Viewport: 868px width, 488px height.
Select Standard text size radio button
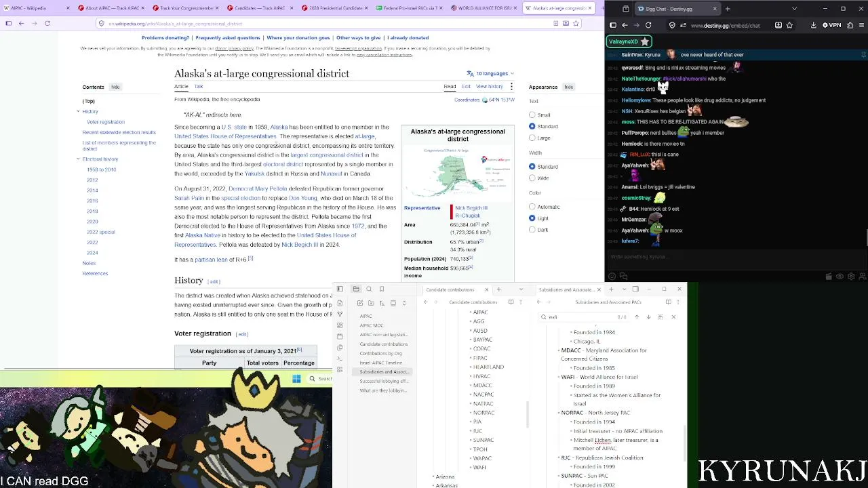[x=532, y=127]
